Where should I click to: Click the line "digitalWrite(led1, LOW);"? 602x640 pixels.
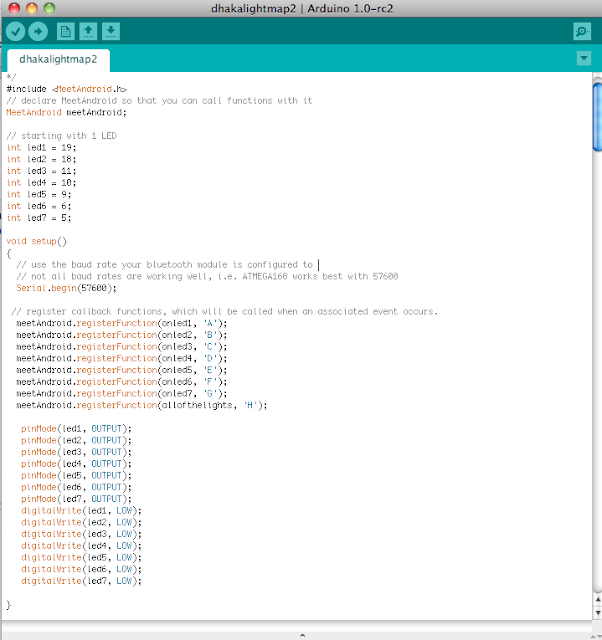point(82,511)
